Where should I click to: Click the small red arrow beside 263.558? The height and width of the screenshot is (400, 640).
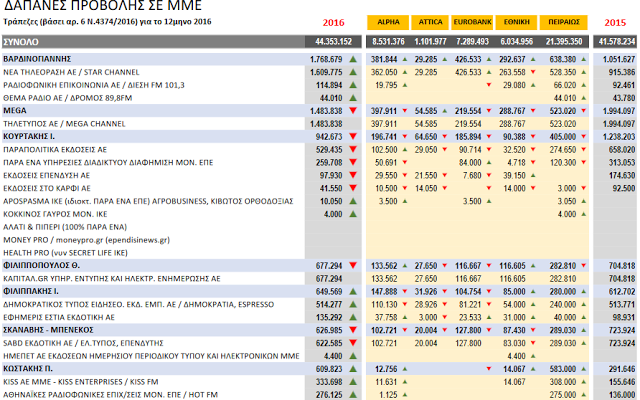click(x=533, y=72)
